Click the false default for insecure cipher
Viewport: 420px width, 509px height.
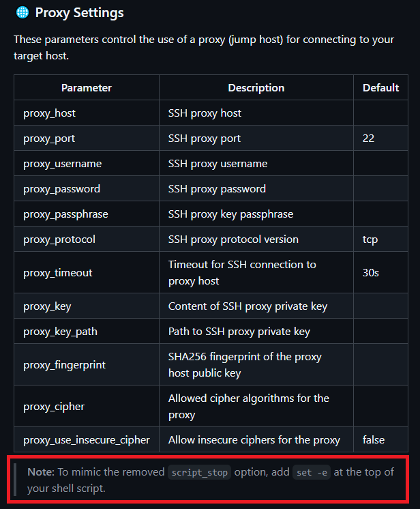[x=374, y=440]
